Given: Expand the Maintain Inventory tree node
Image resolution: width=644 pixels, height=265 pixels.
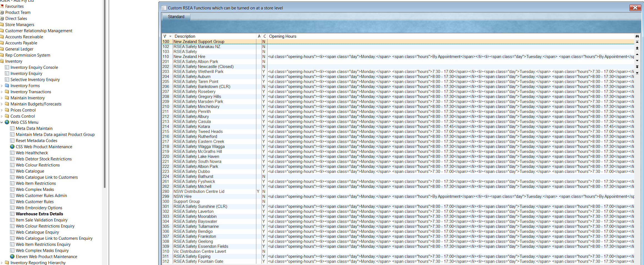Looking at the screenshot, I should tap(2, 98).
